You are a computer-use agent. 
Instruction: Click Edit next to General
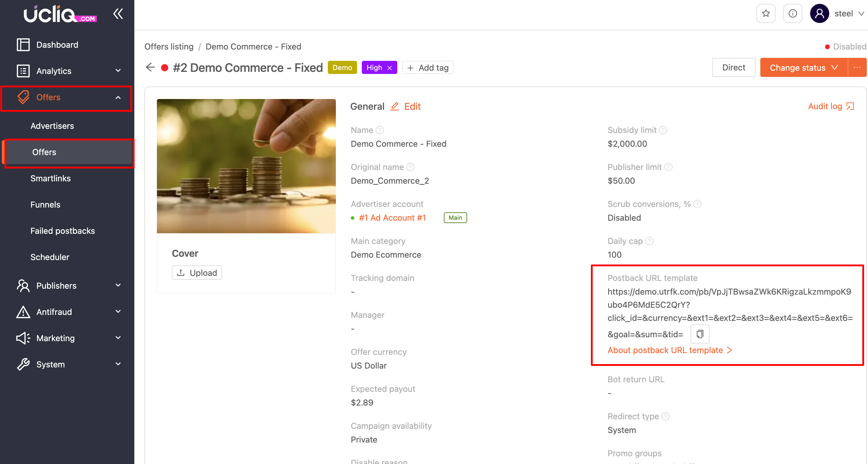(406, 106)
